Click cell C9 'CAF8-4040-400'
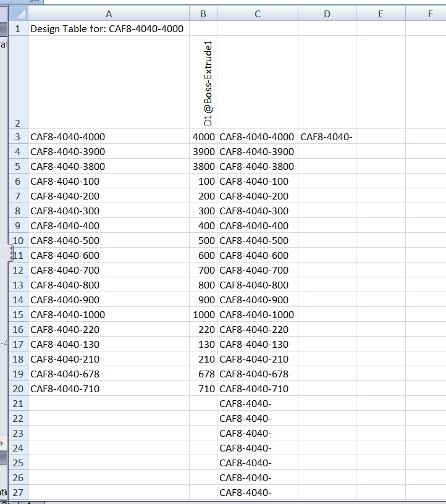This screenshot has width=446, height=504. 258,225
